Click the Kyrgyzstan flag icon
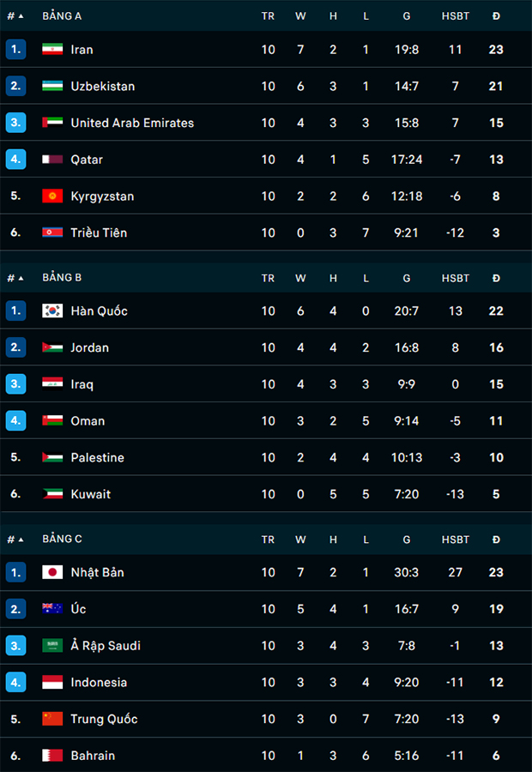The width and height of the screenshot is (532, 772). pyautogui.click(x=52, y=196)
